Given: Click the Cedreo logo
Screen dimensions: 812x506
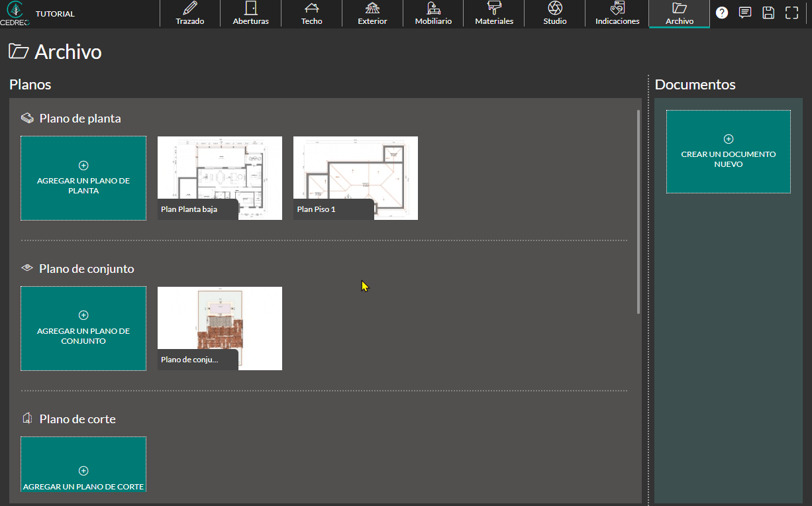Looking at the screenshot, I should (15, 13).
